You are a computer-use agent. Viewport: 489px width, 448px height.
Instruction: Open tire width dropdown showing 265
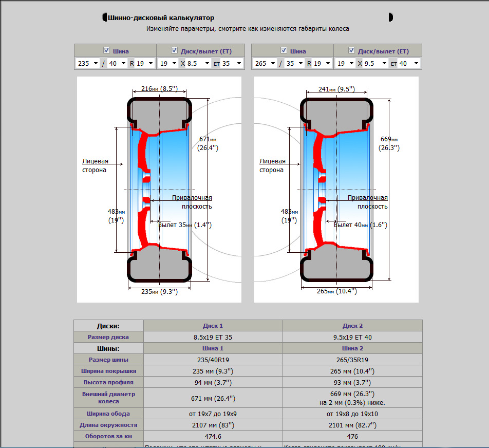(x=265, y=63)
